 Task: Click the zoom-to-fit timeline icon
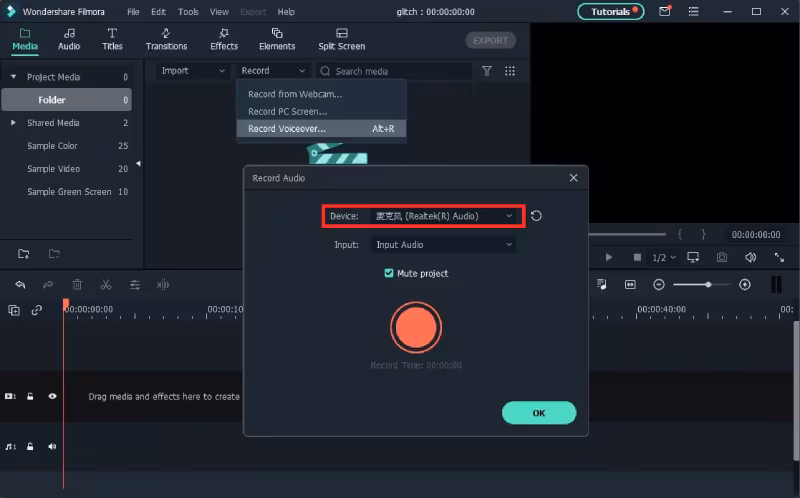tap(630, 284)
